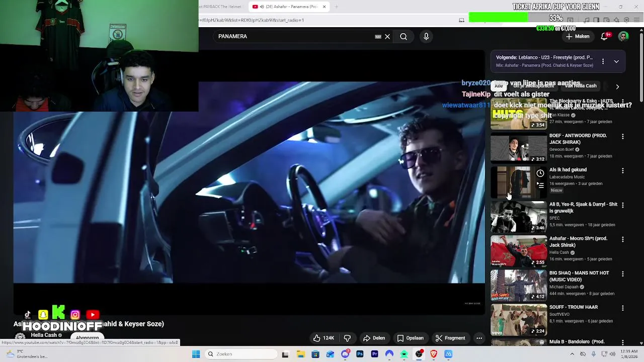The height and width of the screenshot is (362, 644).
Task: Open Premiere Pro from the taskbar
Action: (374, 354)
